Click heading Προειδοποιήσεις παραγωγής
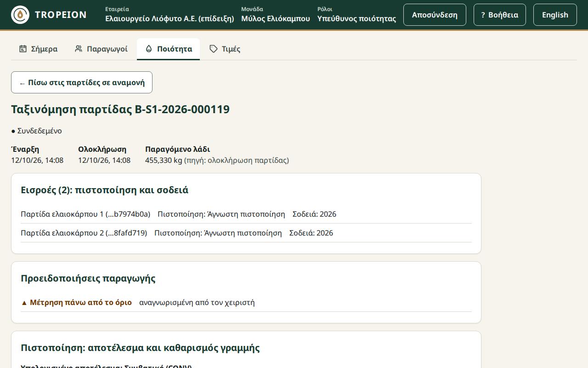The width and height of the screenshot is (588, 368). pyautogui.click(x=88, y=279)
